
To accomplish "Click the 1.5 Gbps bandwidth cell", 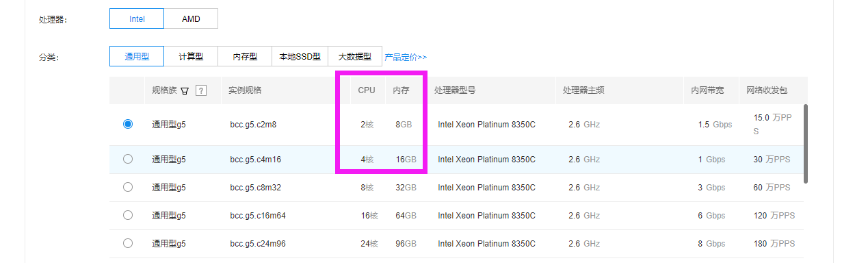I will point(715,125).
